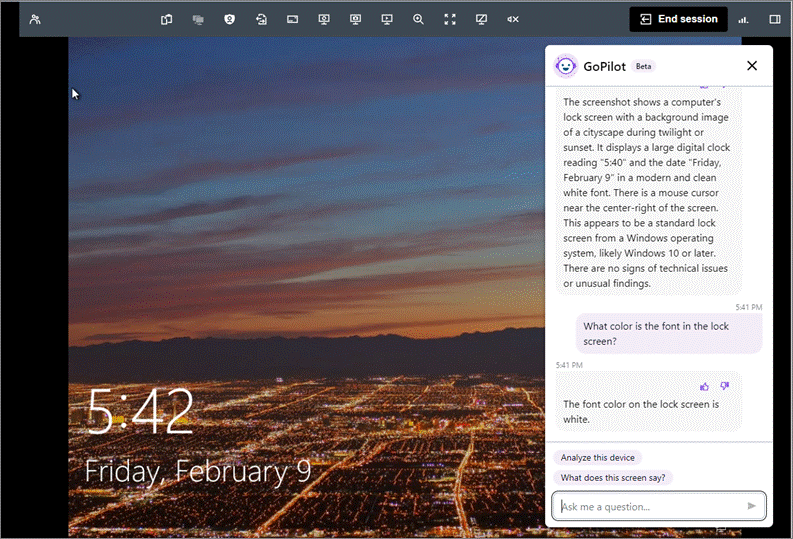Click the zoom magnifier icon
Viewport: 793px width, 539px height.
(x=418, y=19)
